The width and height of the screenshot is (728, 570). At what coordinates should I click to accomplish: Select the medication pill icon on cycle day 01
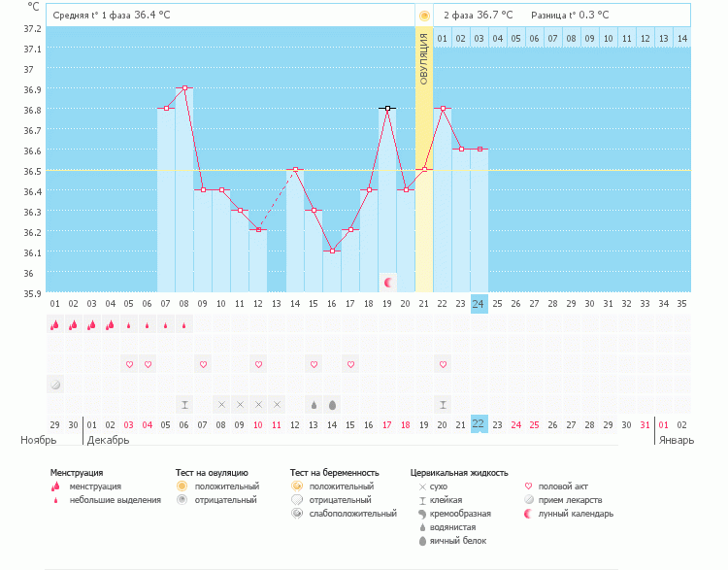(55, 385)
